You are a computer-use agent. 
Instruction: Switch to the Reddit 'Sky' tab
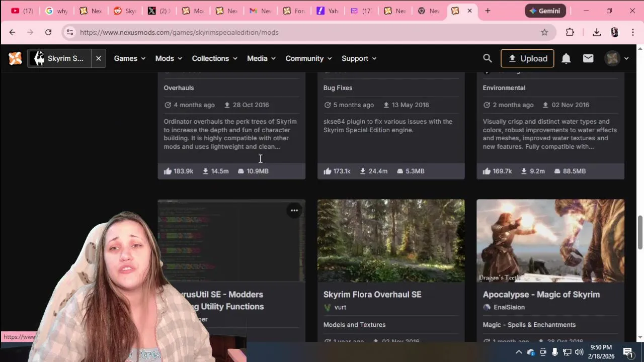[x=125, y=11]
